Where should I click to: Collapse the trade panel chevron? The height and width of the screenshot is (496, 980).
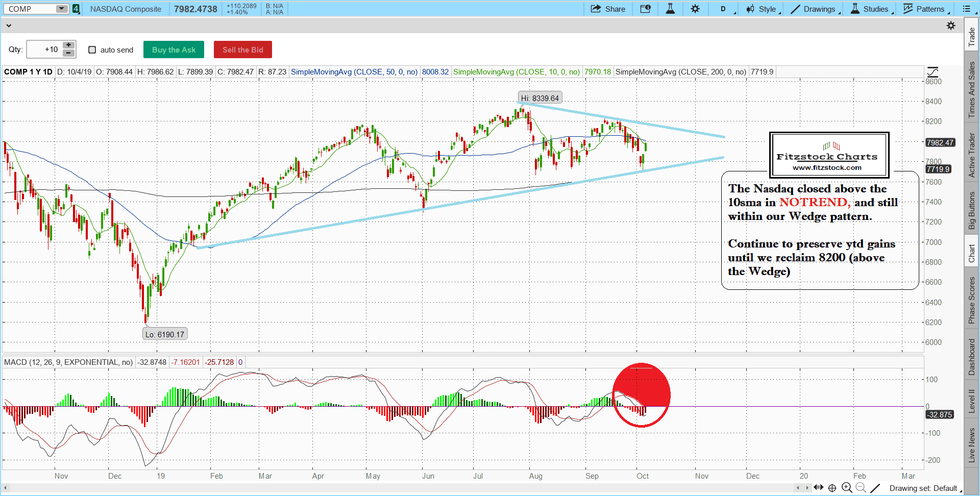(9, 26)
